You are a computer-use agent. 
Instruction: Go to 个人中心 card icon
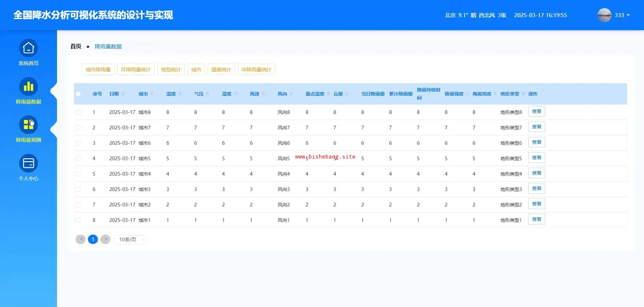tap(29, 164)
